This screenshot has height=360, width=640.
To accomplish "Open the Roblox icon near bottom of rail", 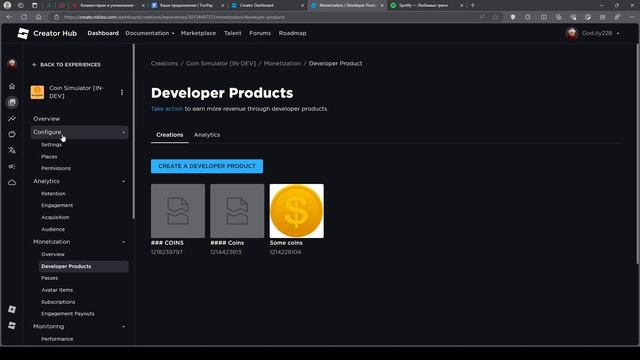I will [12, 309].
